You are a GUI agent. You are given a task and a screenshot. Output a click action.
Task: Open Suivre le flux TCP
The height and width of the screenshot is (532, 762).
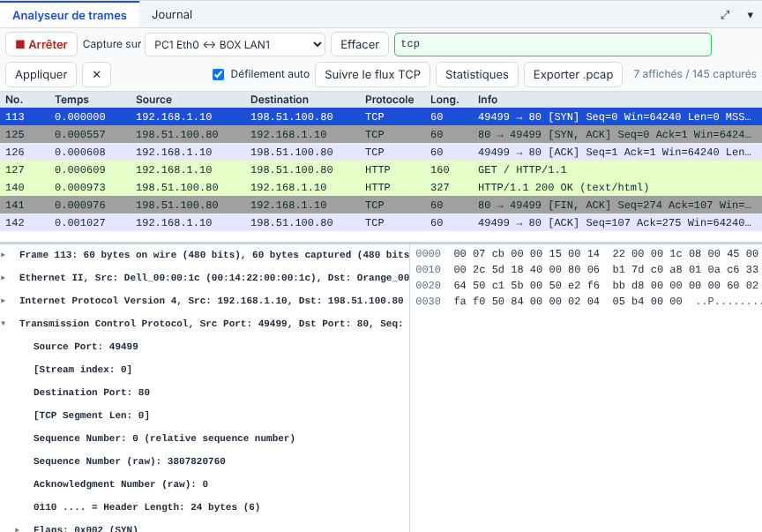[372, 74]
